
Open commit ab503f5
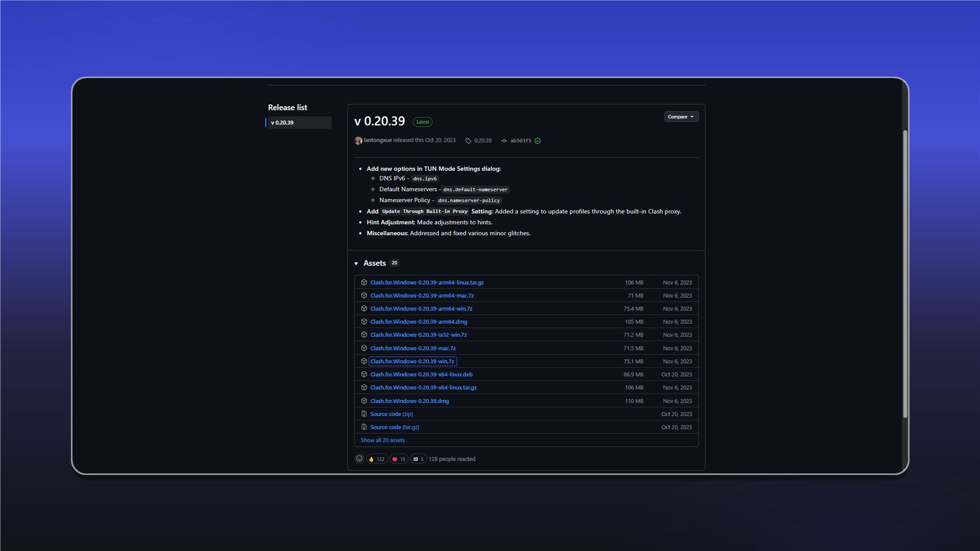point(521,141)
